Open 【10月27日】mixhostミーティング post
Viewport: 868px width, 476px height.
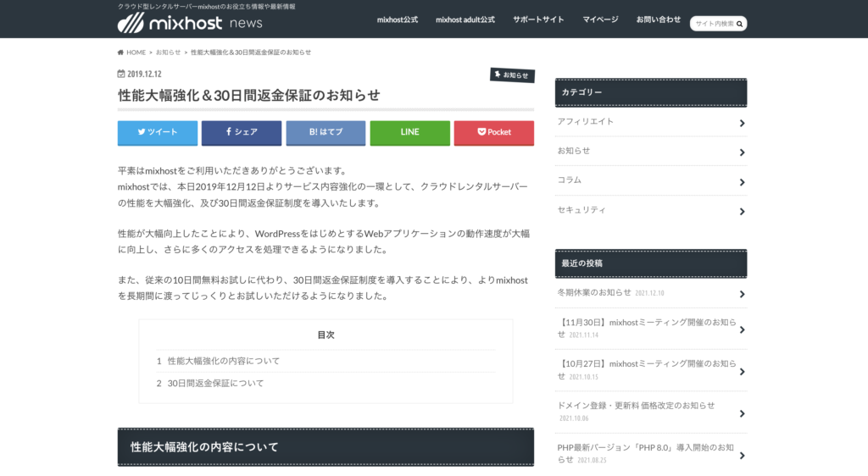647,370
